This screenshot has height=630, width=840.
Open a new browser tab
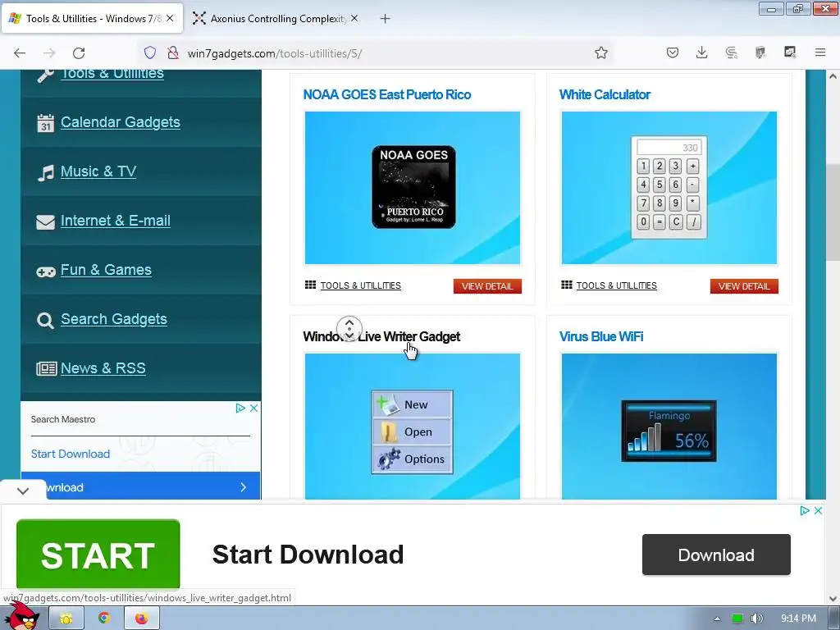(386, 19)
